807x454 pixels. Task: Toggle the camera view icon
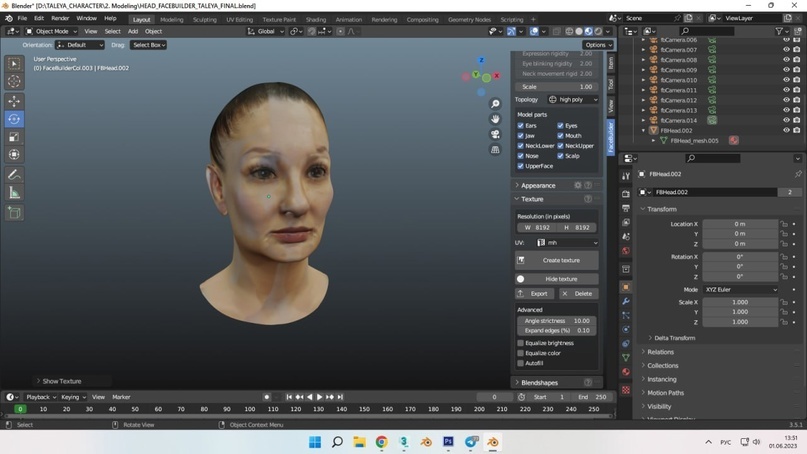pyautogui.click(x=495, y=134)
